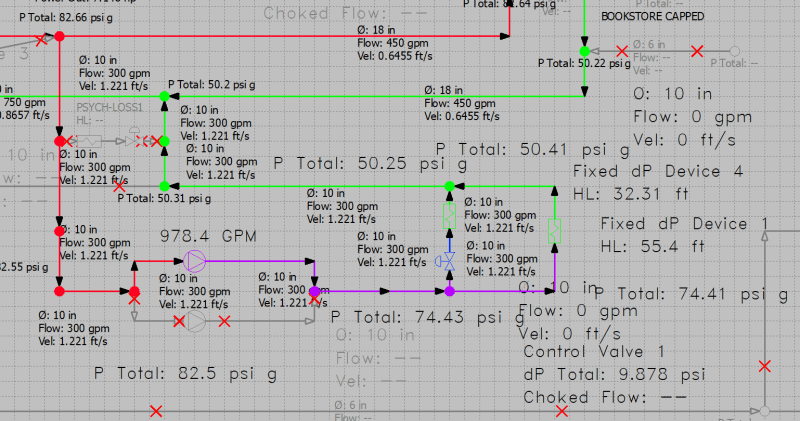Select purple node at pump discharge junction
Image resolution: width=800 pixels, height=421 pixels.
(315, 291)
